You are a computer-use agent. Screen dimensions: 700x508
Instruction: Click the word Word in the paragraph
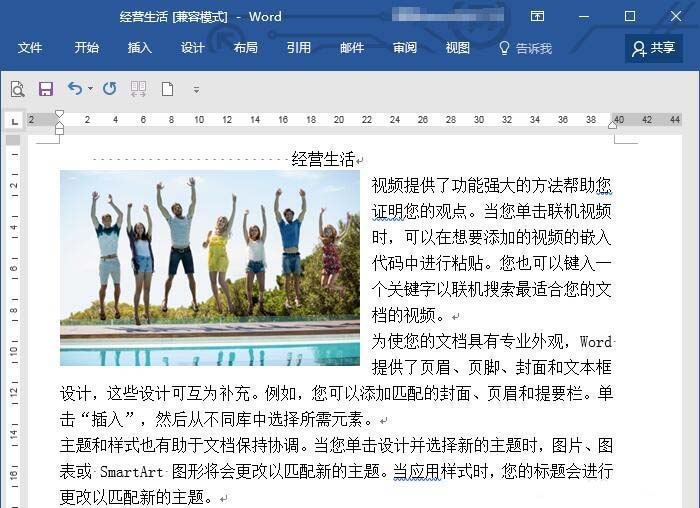(x=596, y=342)
